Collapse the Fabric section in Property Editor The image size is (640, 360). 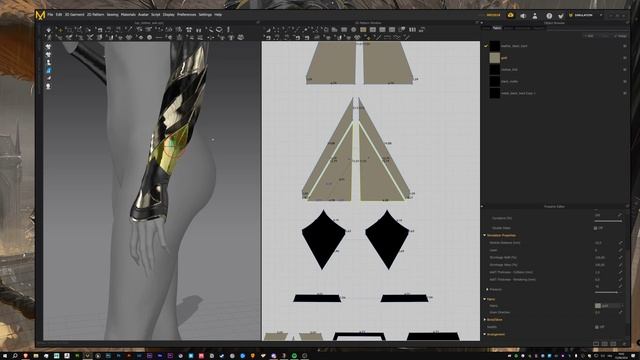[x=485, y=299]
